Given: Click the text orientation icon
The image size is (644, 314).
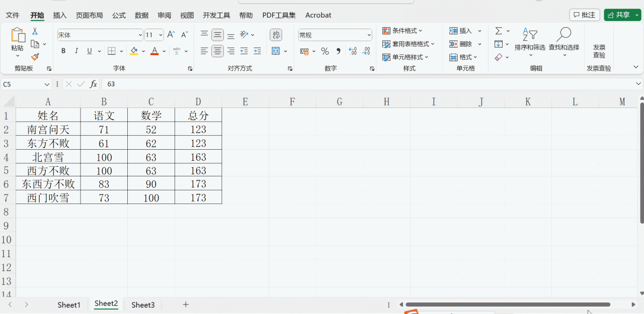Looking at the screenshot, I should tap(244, 35).
